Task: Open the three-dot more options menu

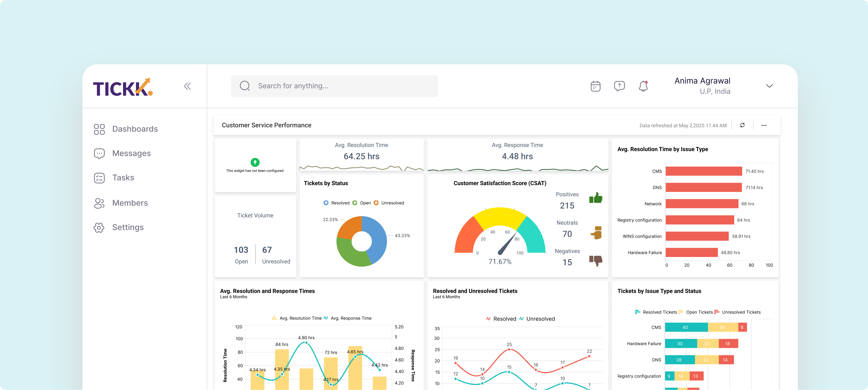Action: 764,125
